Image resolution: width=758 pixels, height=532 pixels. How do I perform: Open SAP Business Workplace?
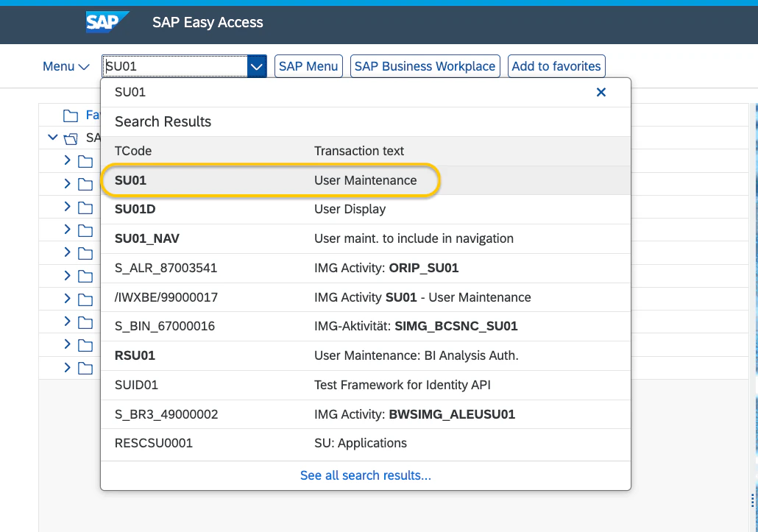tap(425, 66)
